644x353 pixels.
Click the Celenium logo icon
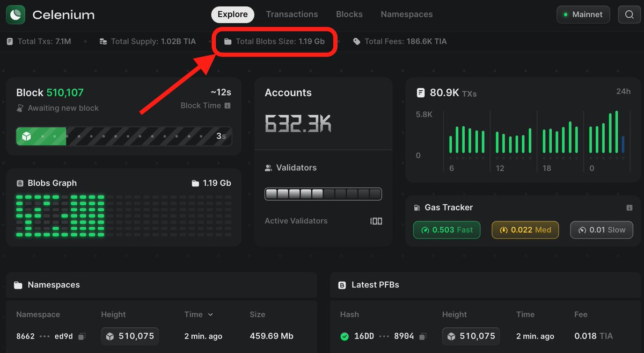(x=16, y=15)
